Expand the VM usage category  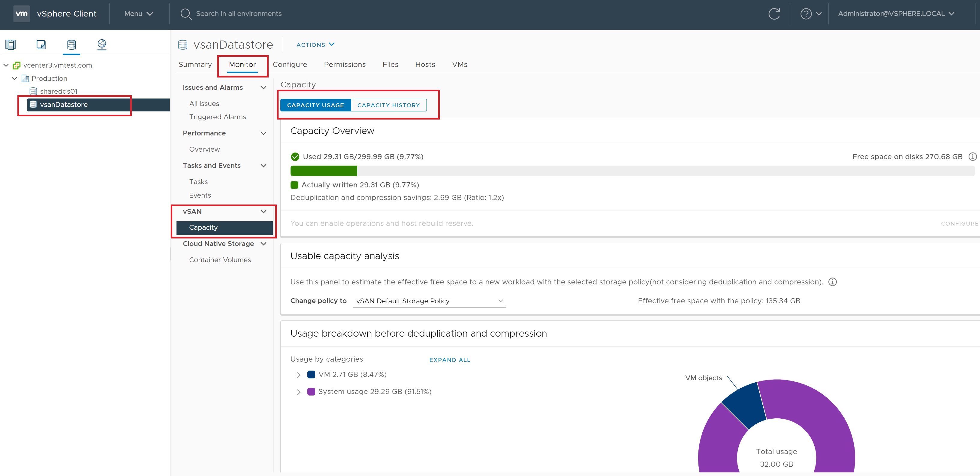[299, 375]
